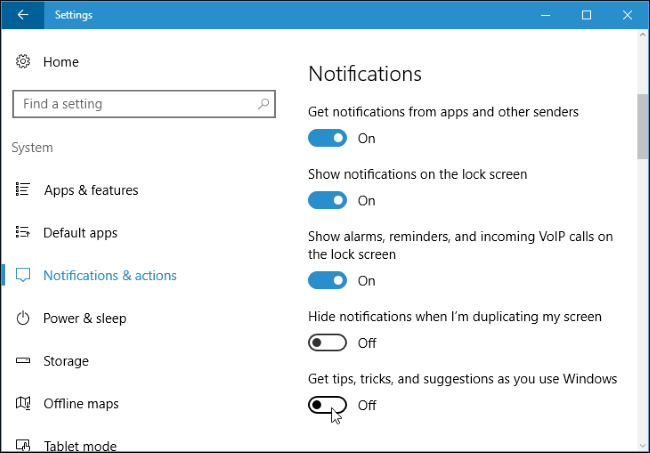Disable notifications on the lock screen toggle
The image size is (650, 453).
327,200
